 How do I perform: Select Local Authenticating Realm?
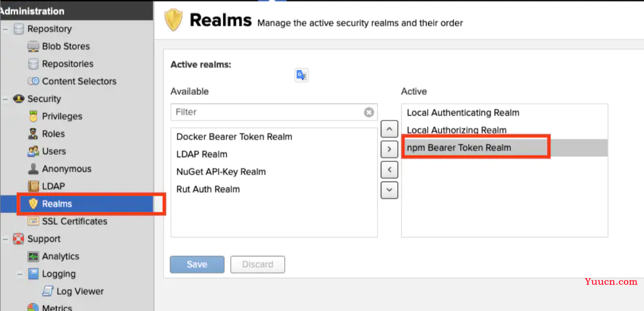504,113
